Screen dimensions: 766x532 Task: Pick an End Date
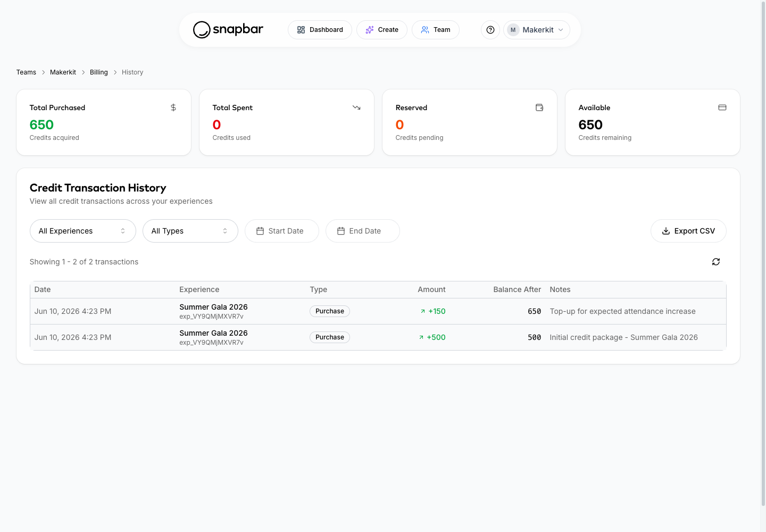coord(363,231)
